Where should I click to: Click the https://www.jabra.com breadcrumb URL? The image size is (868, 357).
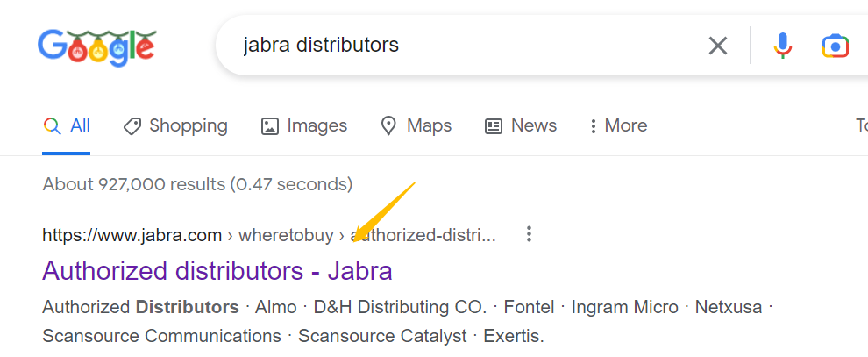click(132, 235)
